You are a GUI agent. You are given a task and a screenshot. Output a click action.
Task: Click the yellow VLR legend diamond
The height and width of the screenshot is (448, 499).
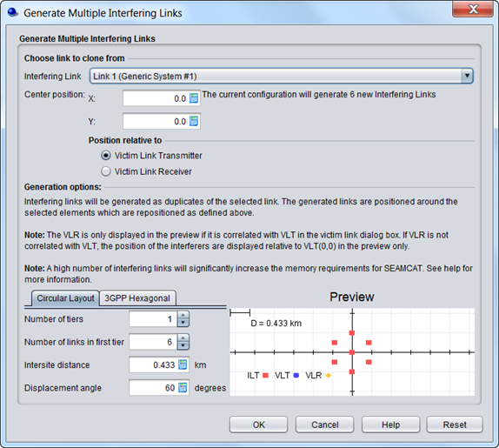328,376
